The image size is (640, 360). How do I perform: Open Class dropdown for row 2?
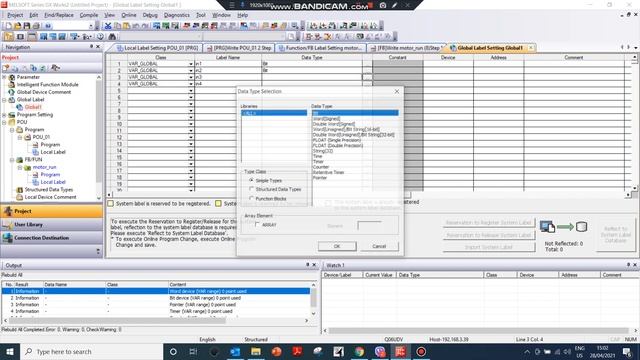coord(191,71)
